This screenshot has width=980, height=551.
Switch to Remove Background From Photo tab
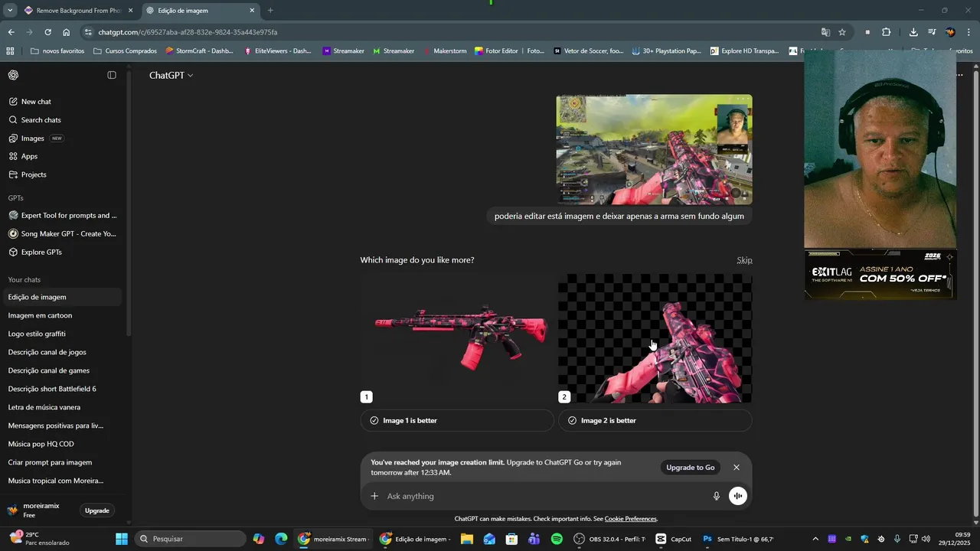(78, 11)
